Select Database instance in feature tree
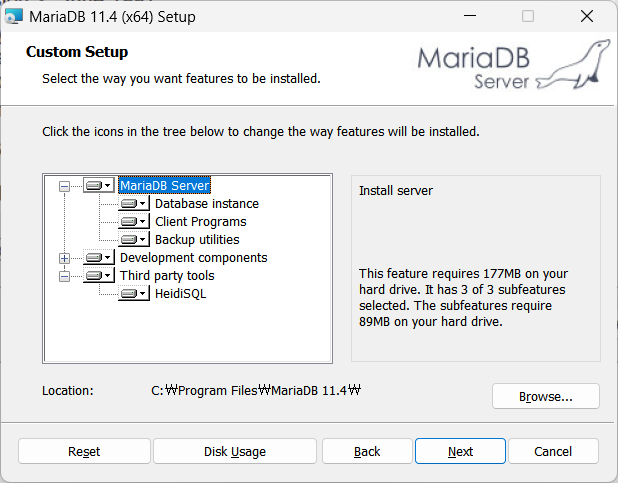618x483 pixels. coord(207,204)
